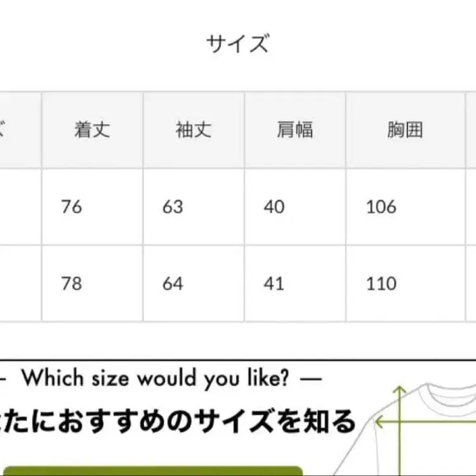Select the 袖丈 value 63
The image size is (476, 476).
coord(173,207)
